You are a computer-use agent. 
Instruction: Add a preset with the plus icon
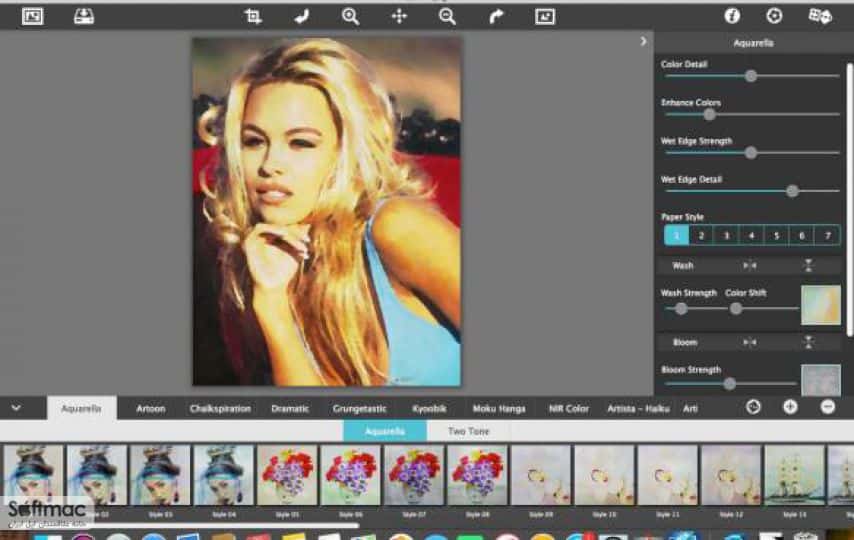790,407
